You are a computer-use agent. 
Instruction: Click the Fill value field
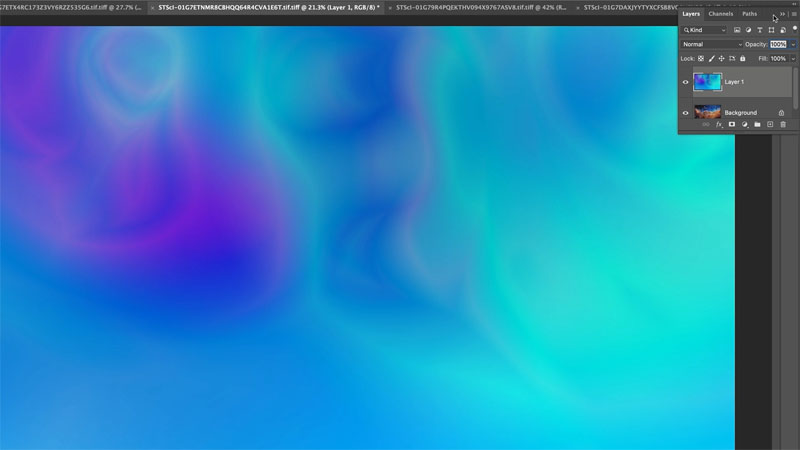(x=778, y=59)
